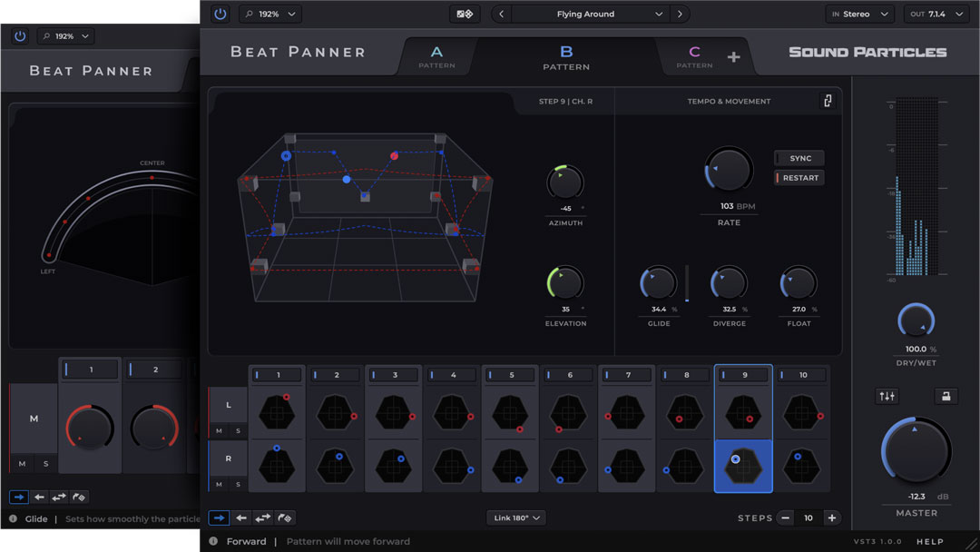Add a new pattern with plus icon
The image size is (980, 552).
734,57
